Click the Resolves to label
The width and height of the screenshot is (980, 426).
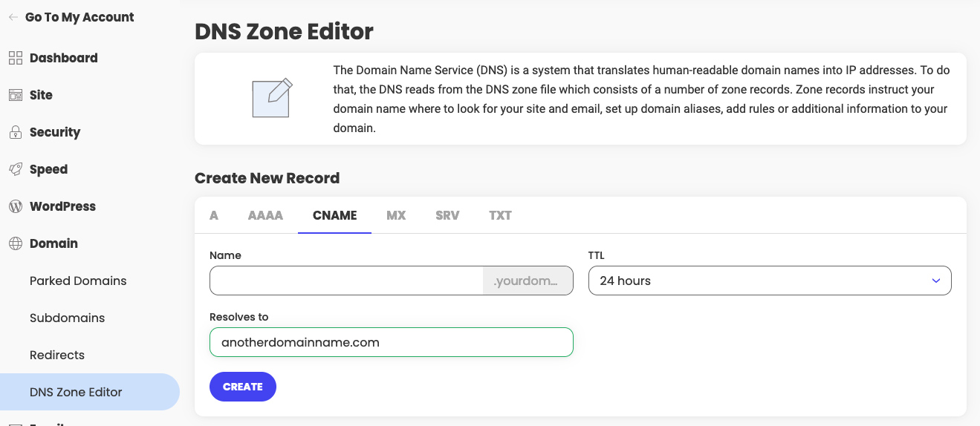click(x=238, y=317)
